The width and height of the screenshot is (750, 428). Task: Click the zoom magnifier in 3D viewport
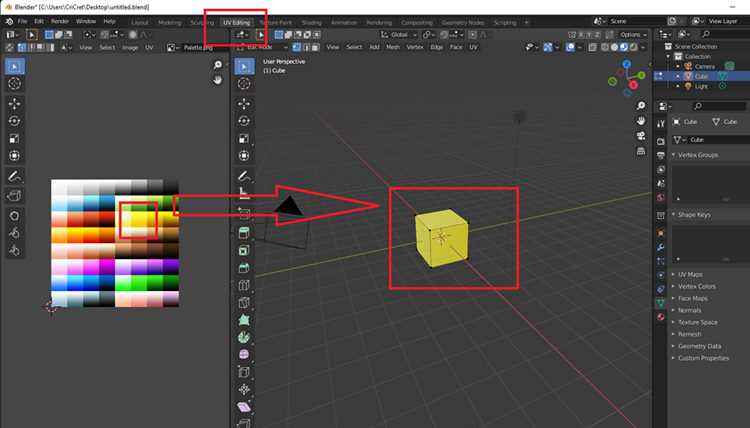(x=641, y=106)
